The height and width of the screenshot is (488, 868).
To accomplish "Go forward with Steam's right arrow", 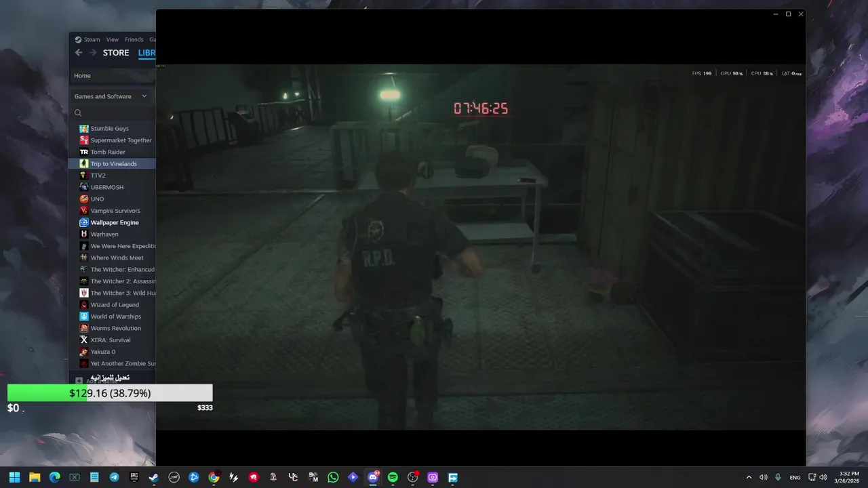I will 92,53.
